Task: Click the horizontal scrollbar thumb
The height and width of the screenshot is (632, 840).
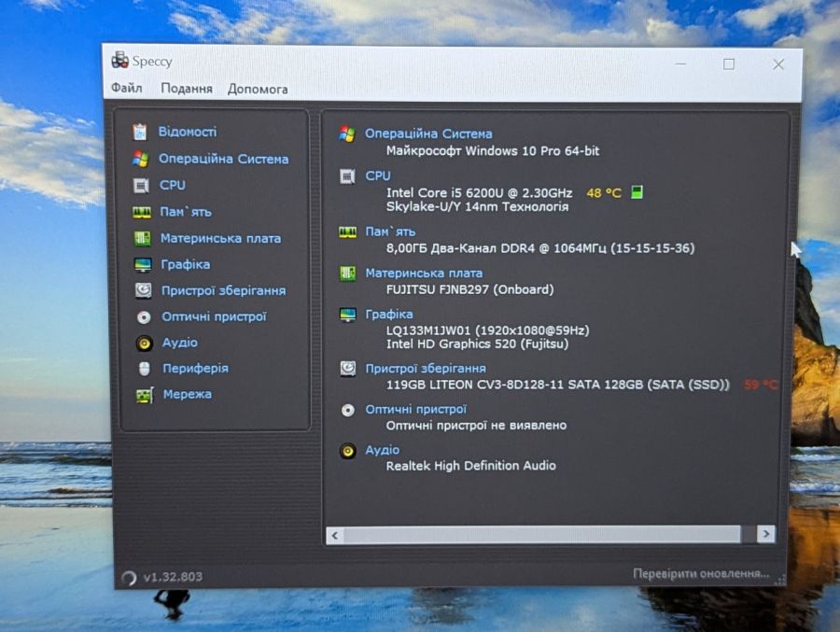Action: [542, 534]
